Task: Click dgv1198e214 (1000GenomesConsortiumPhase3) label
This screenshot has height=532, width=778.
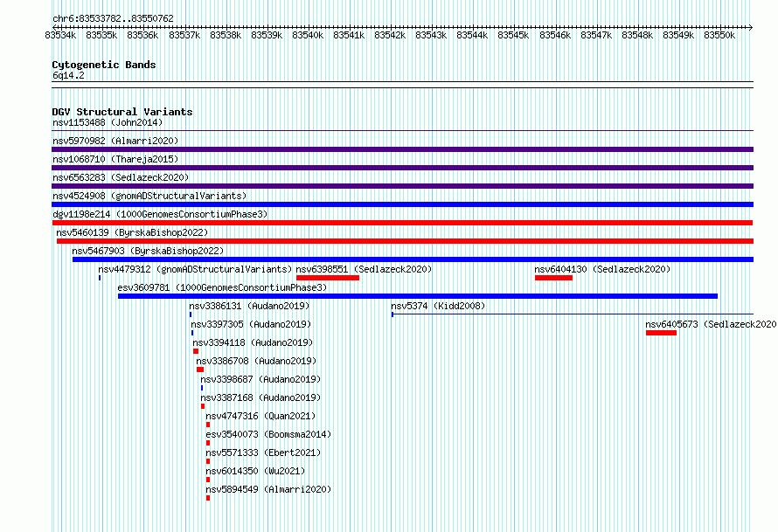Action: (160, 214)
